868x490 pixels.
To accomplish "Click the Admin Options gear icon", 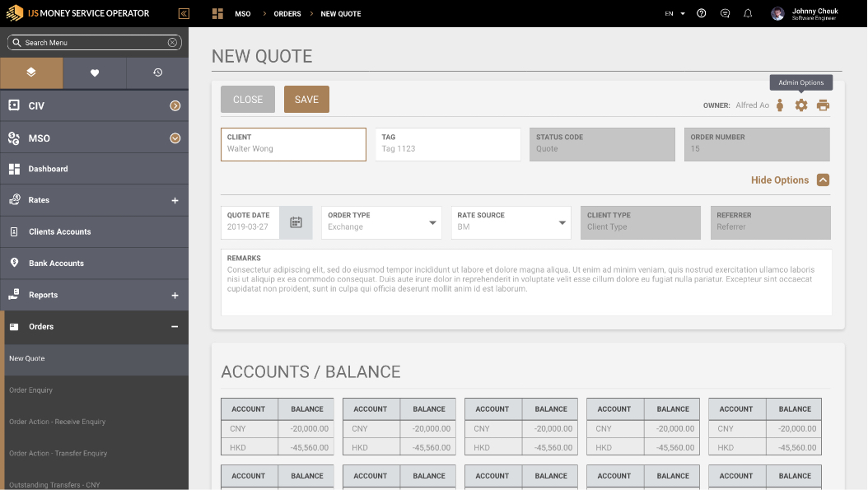I will (x=800, y=105).
